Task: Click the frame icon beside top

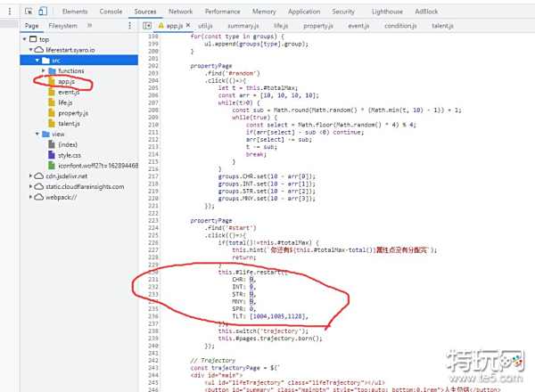Action: tap(33, 39)
